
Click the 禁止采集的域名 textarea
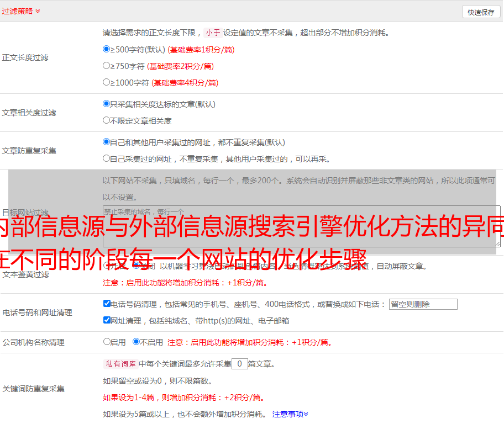click(302, 226)
